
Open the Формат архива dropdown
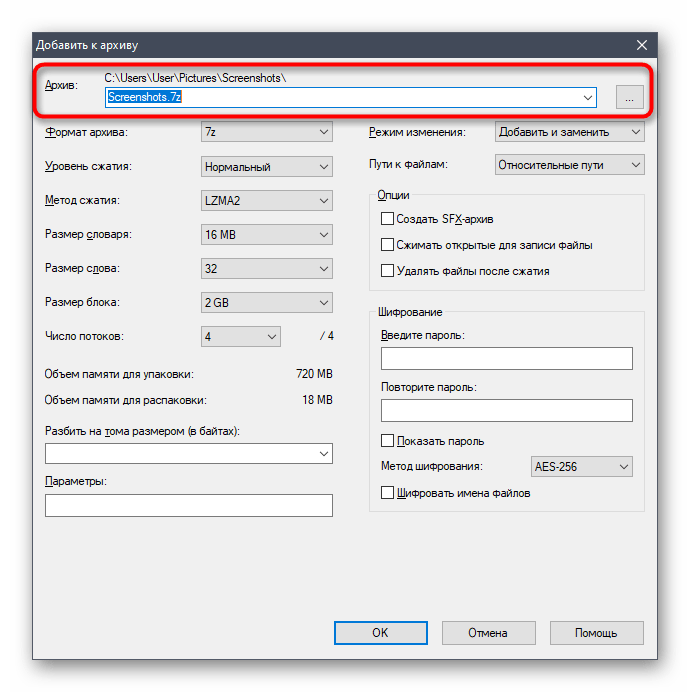pos(267,132)
